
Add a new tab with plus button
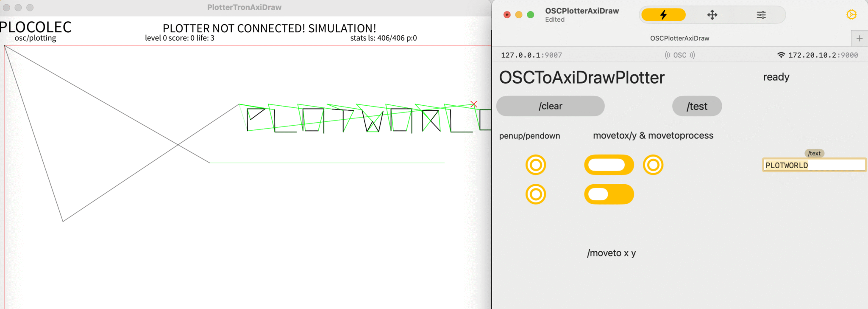point(859,38)
